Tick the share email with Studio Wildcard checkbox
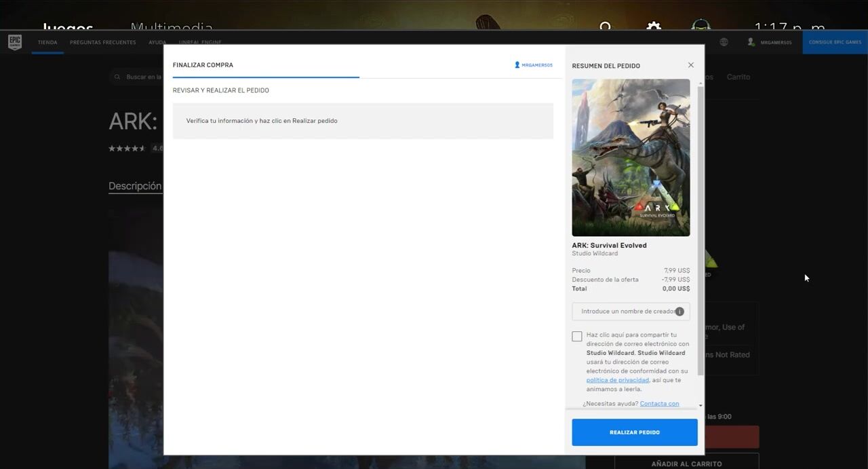This screenshot has width=868, height=469. pos(577,337)
